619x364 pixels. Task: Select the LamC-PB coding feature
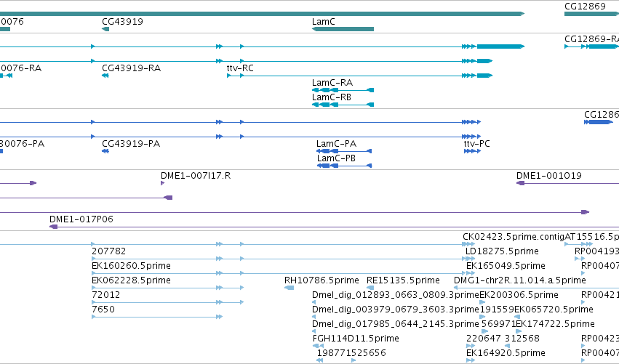pyautogui.click(x=344, y=166)
